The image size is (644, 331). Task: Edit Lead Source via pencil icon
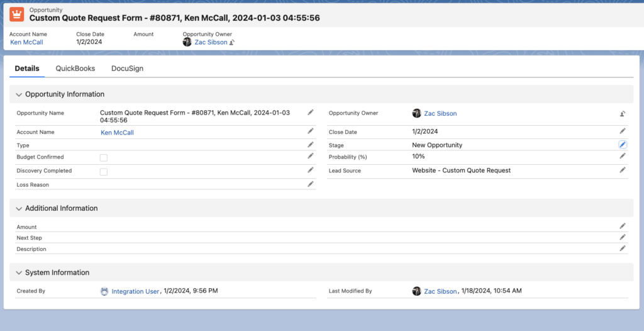[x=623, y=170]
